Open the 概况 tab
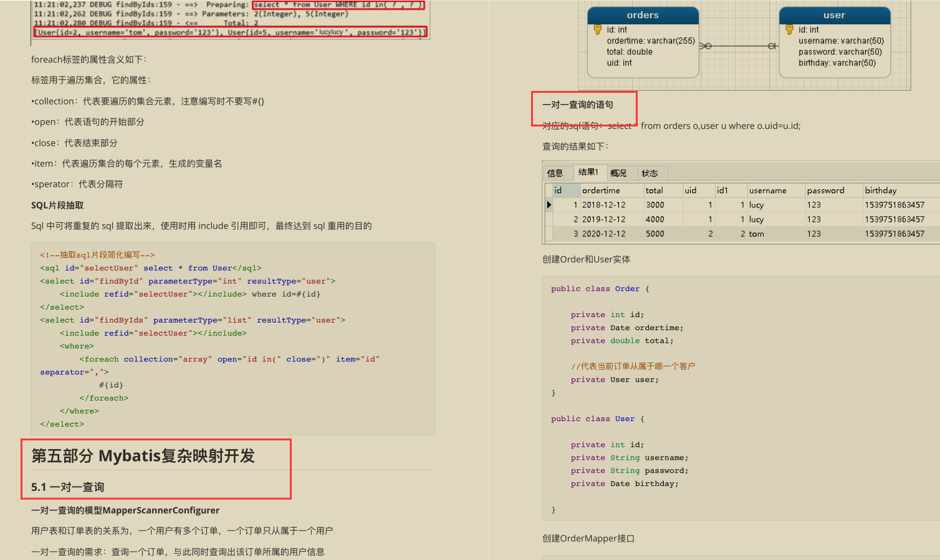 tap(618, 173)
